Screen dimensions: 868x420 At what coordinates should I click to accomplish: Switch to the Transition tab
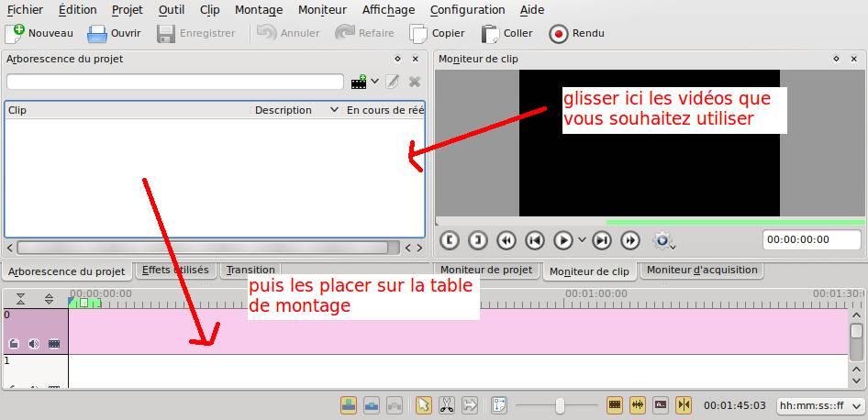(x=250, y=270)
